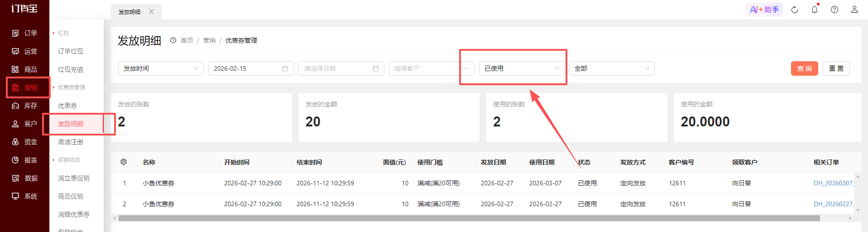868x232 pixels.
Task: Open order link DH_20260307
Action: pos(833,183)
